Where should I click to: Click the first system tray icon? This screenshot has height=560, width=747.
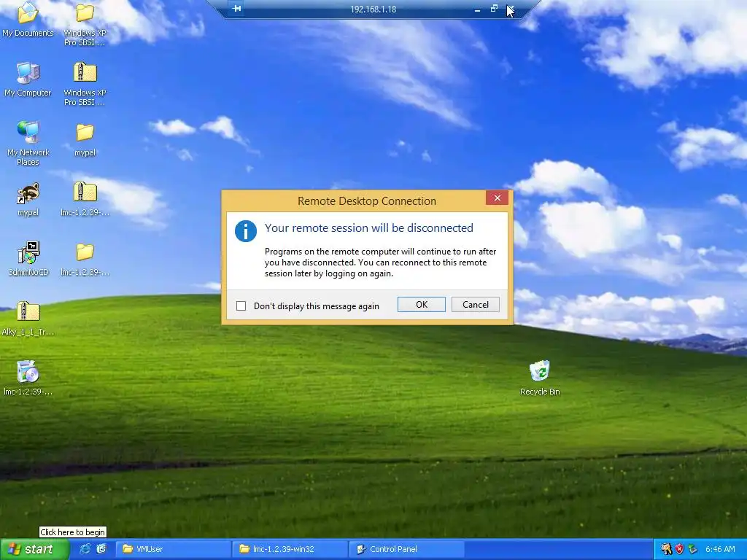point(666,549)
